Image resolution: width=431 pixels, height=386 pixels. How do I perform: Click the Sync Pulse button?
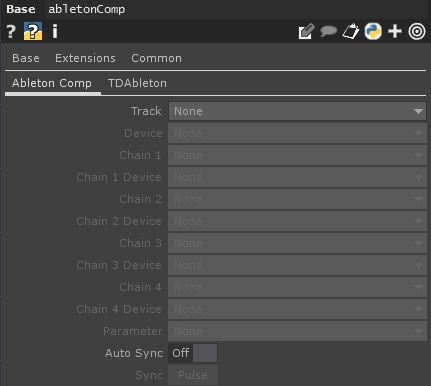coord(193,375)
